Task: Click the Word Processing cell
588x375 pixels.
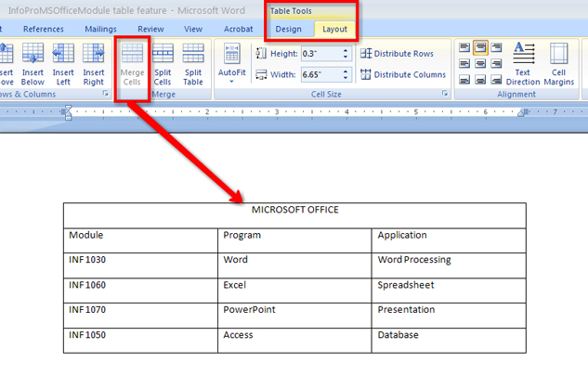Action: (x=449, y=265)
